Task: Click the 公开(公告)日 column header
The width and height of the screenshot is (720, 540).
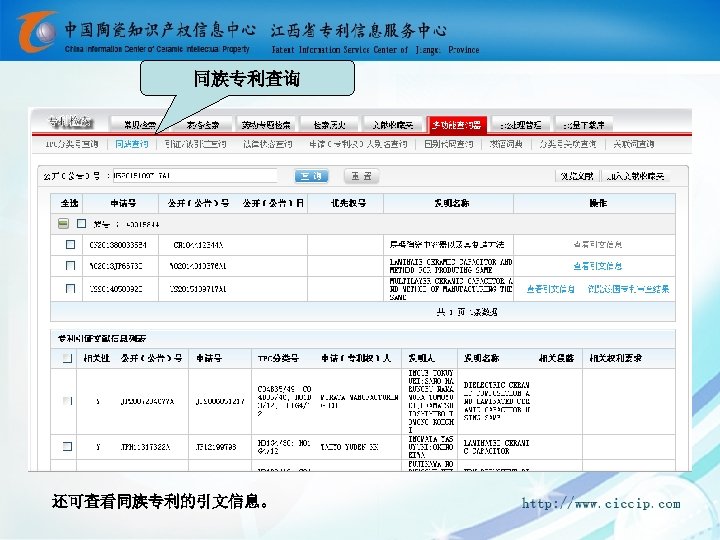Action: tap(273, 203)
